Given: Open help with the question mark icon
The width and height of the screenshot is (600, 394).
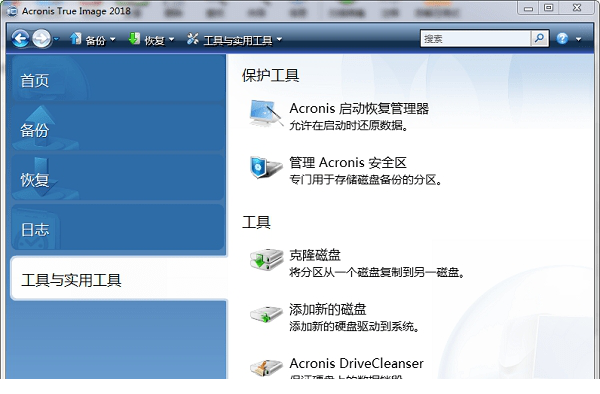Looking at the screenshot, I should click(x=562, y=39).
